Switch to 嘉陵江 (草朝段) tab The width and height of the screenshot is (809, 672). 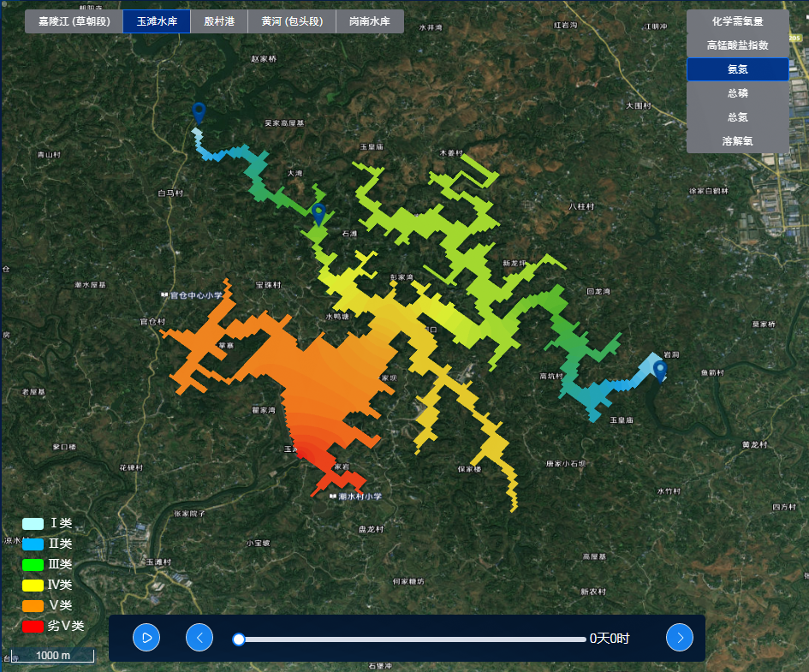click(74, 22)
